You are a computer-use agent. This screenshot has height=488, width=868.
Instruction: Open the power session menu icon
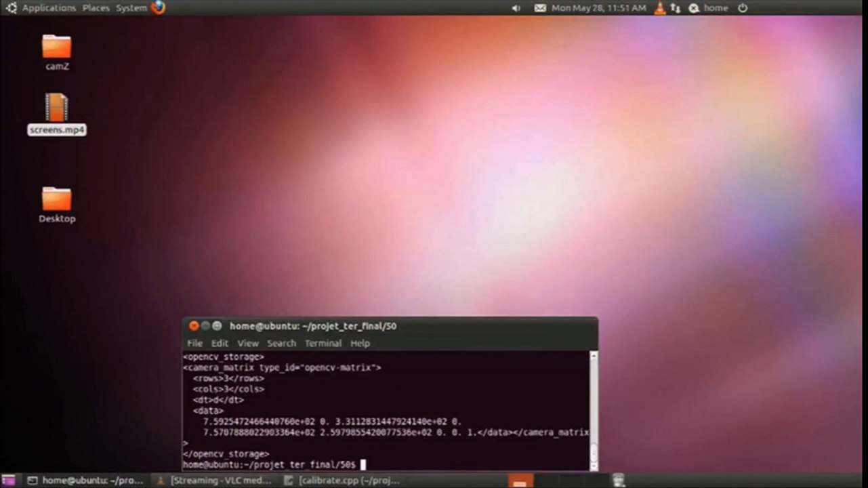tap(743, 8)
